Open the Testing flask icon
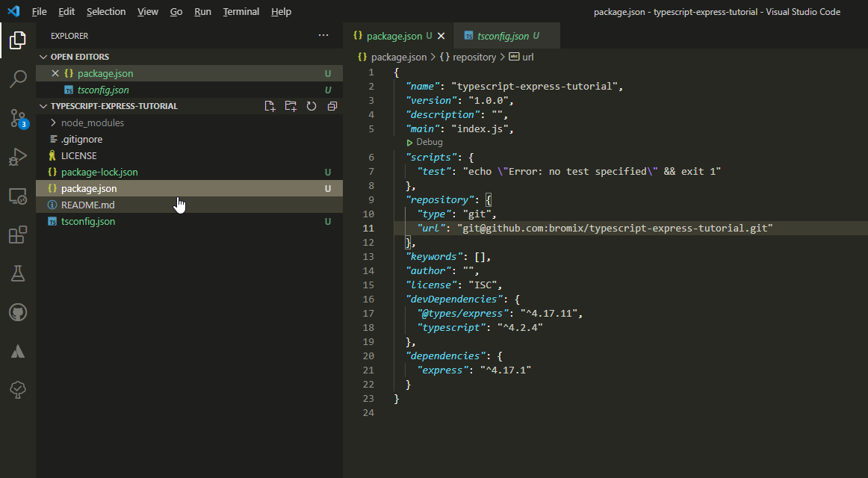Image resolution: width=868 pixels, height=478 pixels. (x=18, y=273)
